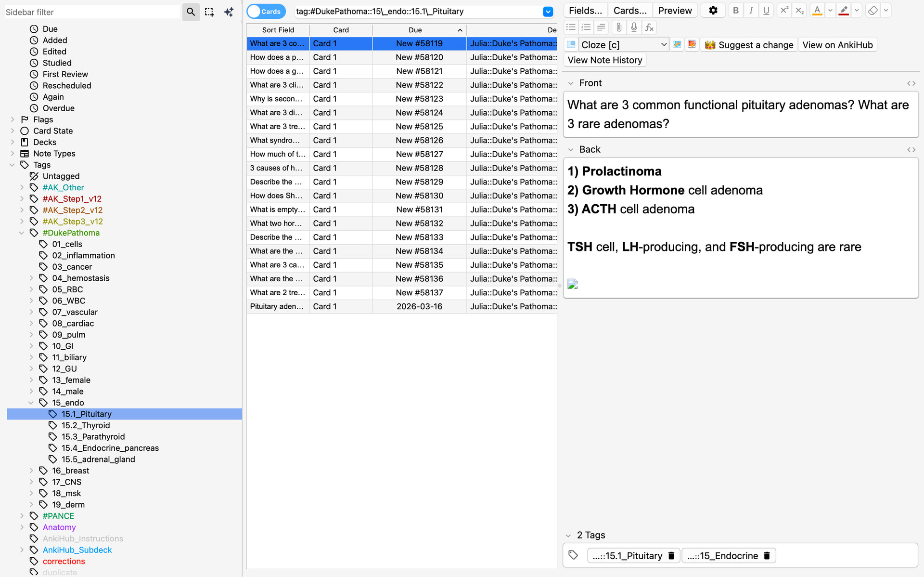Click the attach media paperclip icon
924x577 pixels.
[619, 27]
